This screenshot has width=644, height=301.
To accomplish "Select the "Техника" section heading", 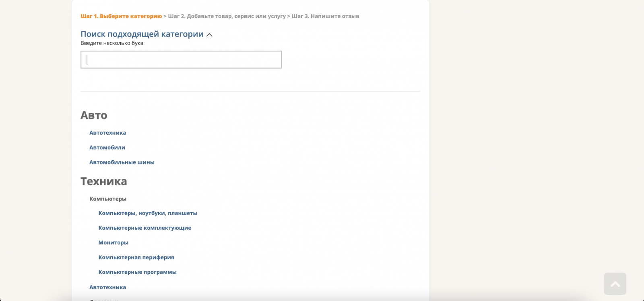I will click(x=103, y=181).
